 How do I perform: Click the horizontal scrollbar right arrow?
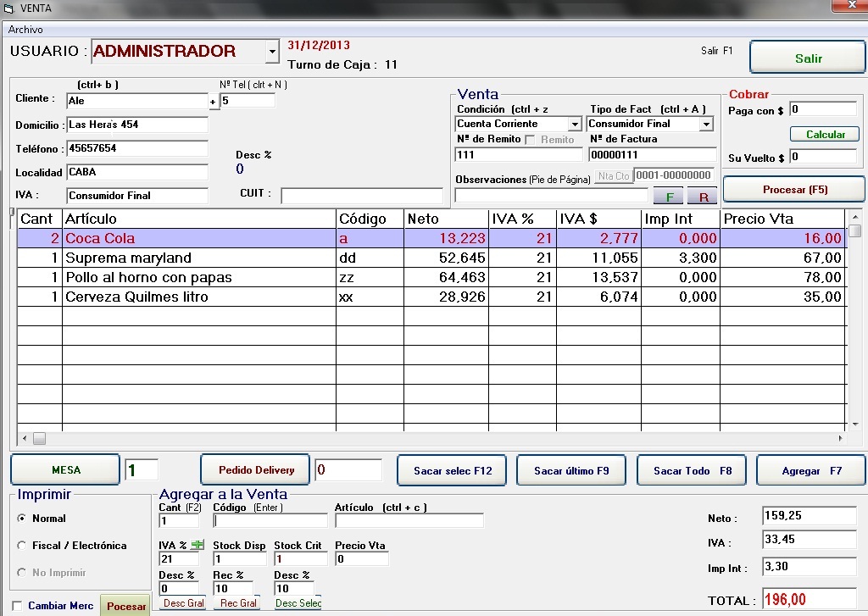click(840, 438)
